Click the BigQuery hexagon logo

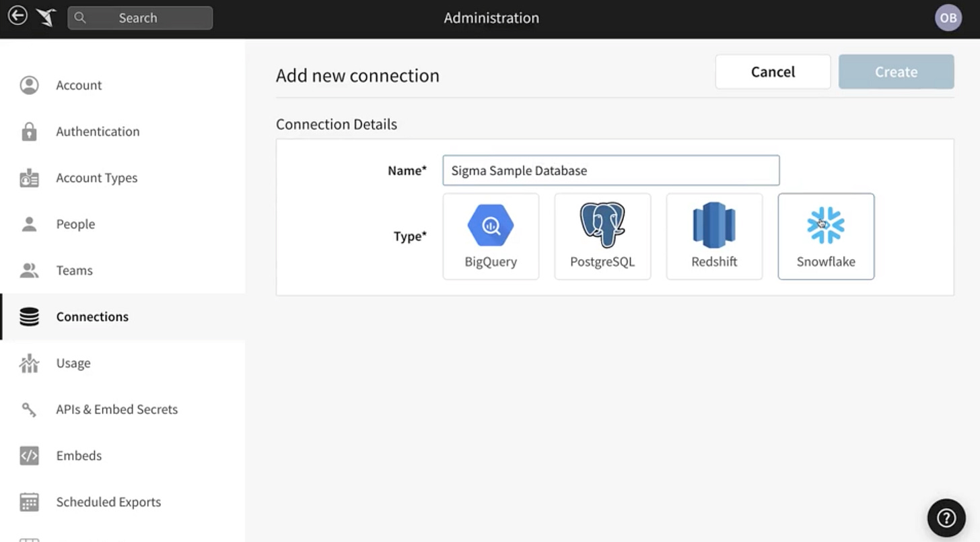tap(491, 226)
